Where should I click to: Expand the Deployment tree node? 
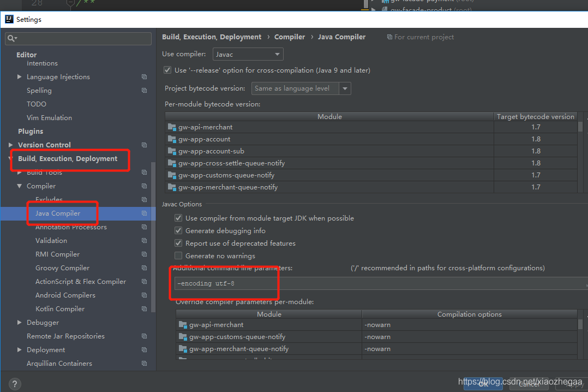20,349
